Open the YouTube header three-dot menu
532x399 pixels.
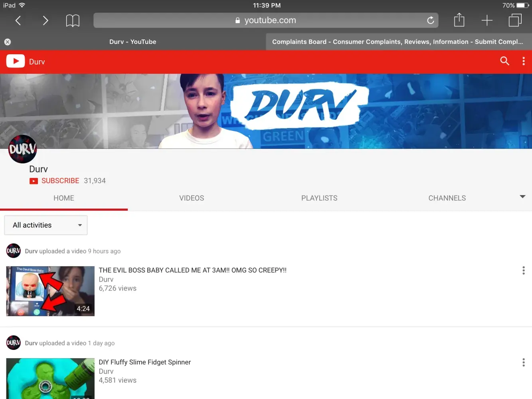(x=524, y=61)
